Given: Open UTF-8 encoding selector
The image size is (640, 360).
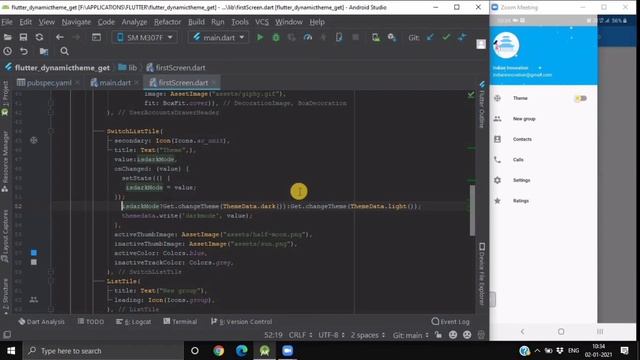Looking at the screenshot, I should (331, 335).
